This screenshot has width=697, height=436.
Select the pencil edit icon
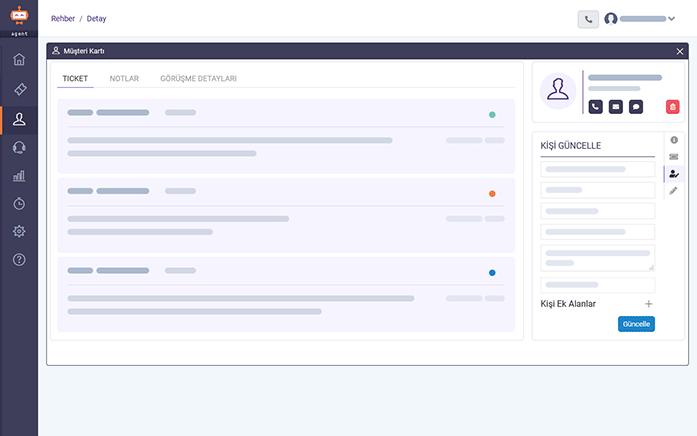pyautogui.click(x=673, y=191)
